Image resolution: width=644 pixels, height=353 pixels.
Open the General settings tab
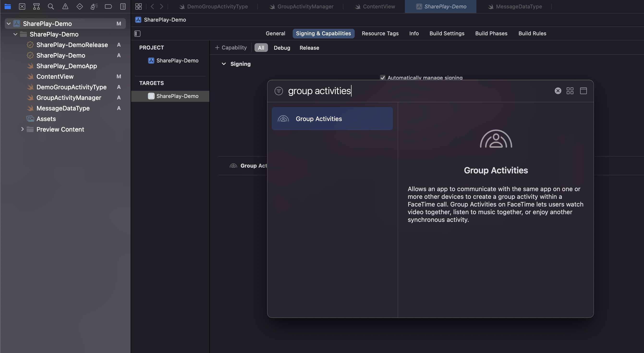tap(275, 34)
